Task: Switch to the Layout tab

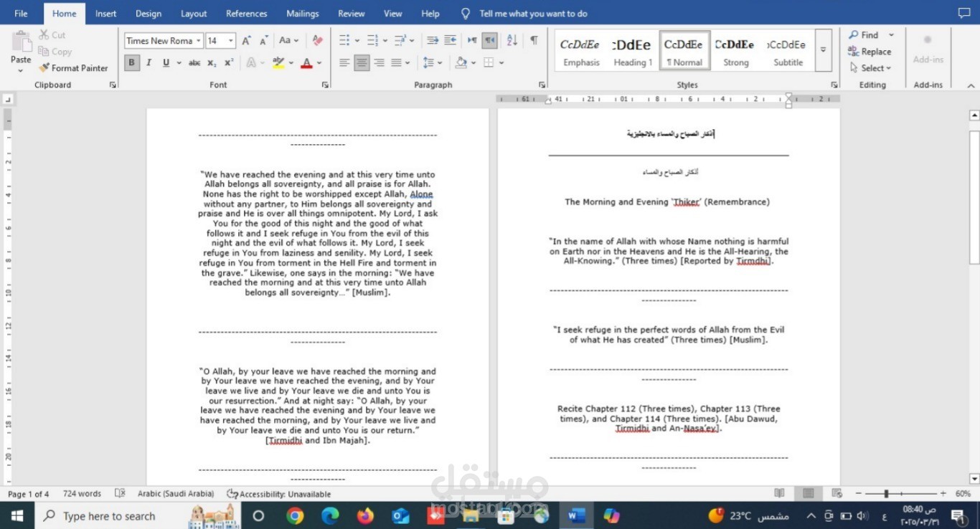Action: pos(194,14)
